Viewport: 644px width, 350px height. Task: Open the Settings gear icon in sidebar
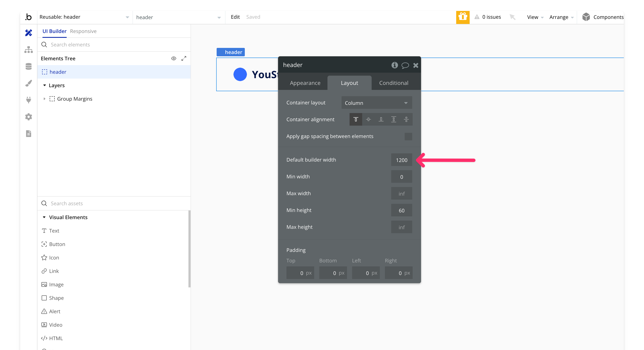pyautogui.click(x=29, y=117)
